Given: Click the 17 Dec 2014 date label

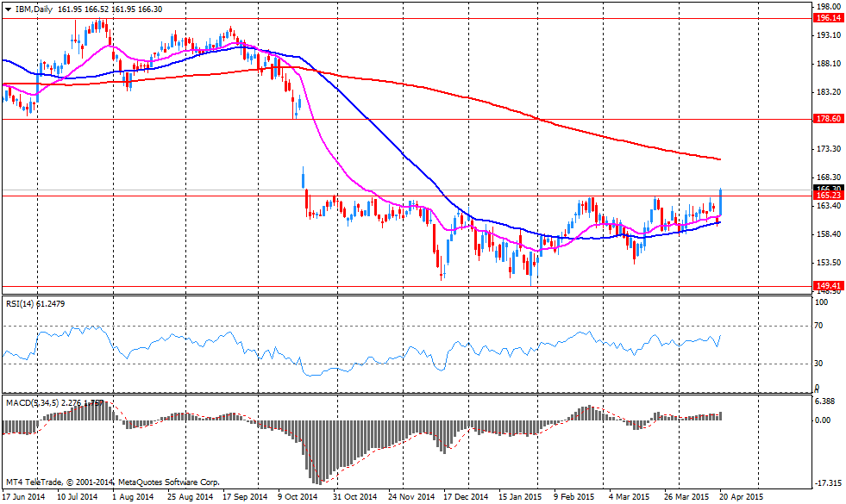Looking at the screenshot, I should (466, 496).
